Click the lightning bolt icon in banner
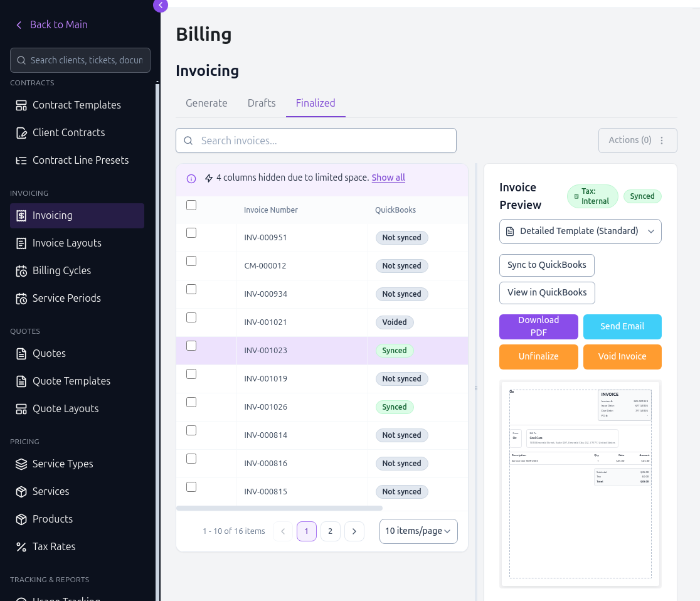 pyautogui.click(x=208, y=178)
